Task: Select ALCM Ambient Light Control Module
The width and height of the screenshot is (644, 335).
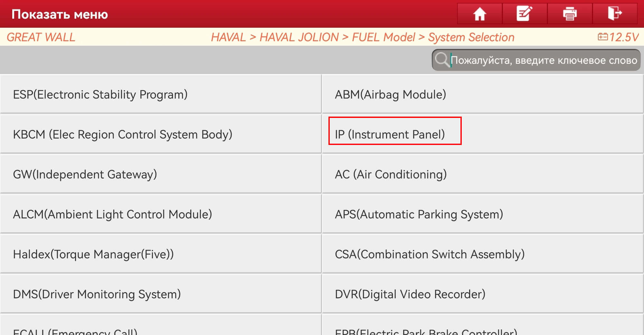Action: (x=161, y=214)
